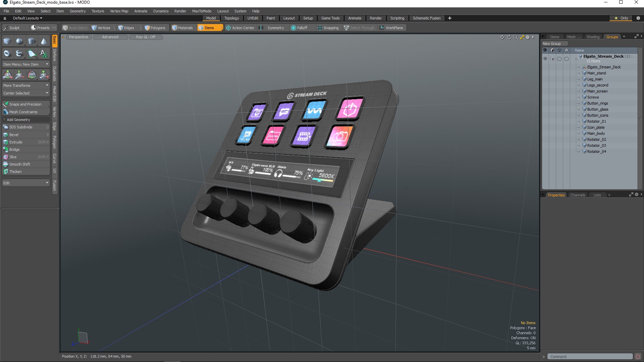Expand Center Selected dropdown

point(26,93)
